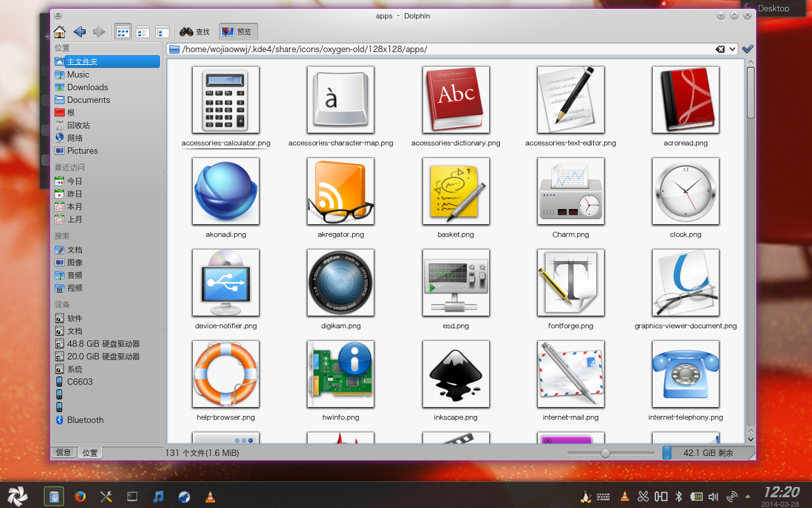Confirm path with the checkmark icon
Screen dimensions: 812x508
tap(747, 49)
